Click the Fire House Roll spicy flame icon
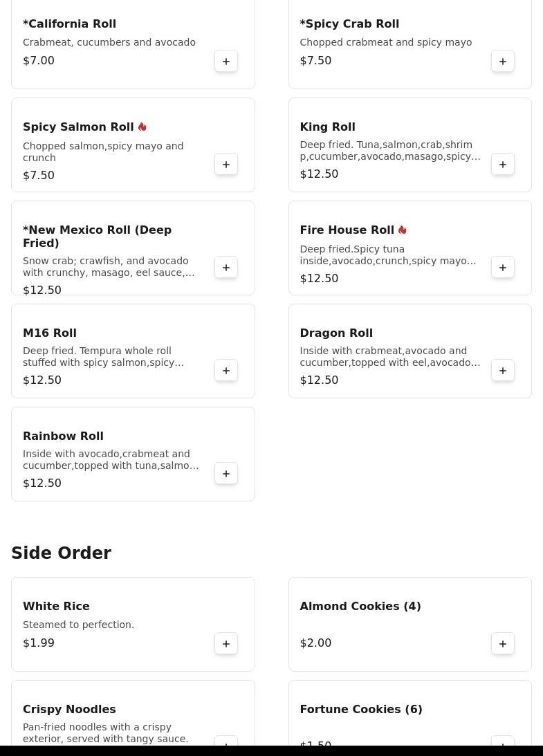 coord(403,230)
